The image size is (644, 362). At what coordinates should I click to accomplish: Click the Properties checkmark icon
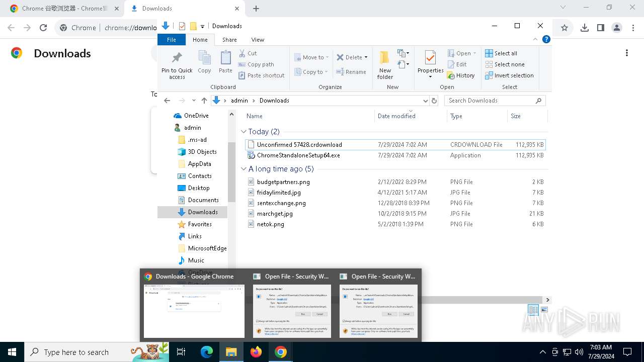point(430,58)
